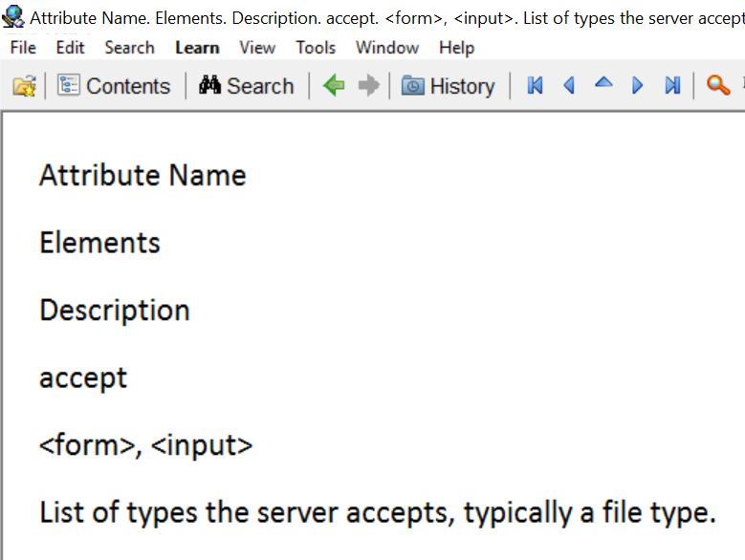Open the History toolbar button
Image resolution: width=745 pixels, height=560 pixels.
(x=448, y=86)
